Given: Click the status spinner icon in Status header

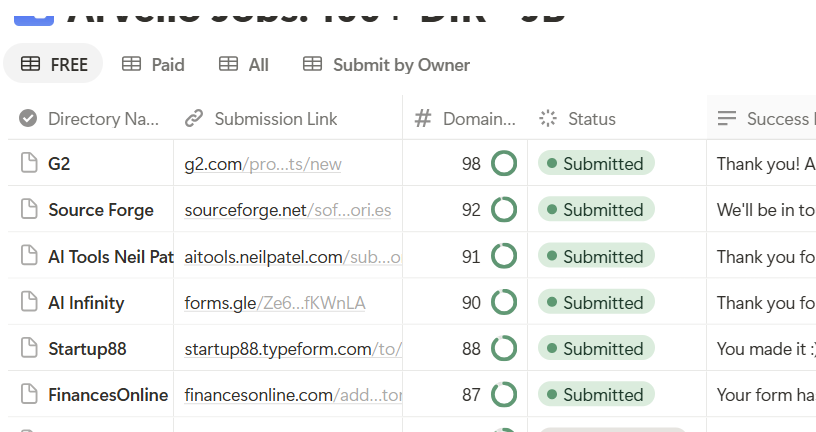Looking at the screenshot, I should [548, 118].
